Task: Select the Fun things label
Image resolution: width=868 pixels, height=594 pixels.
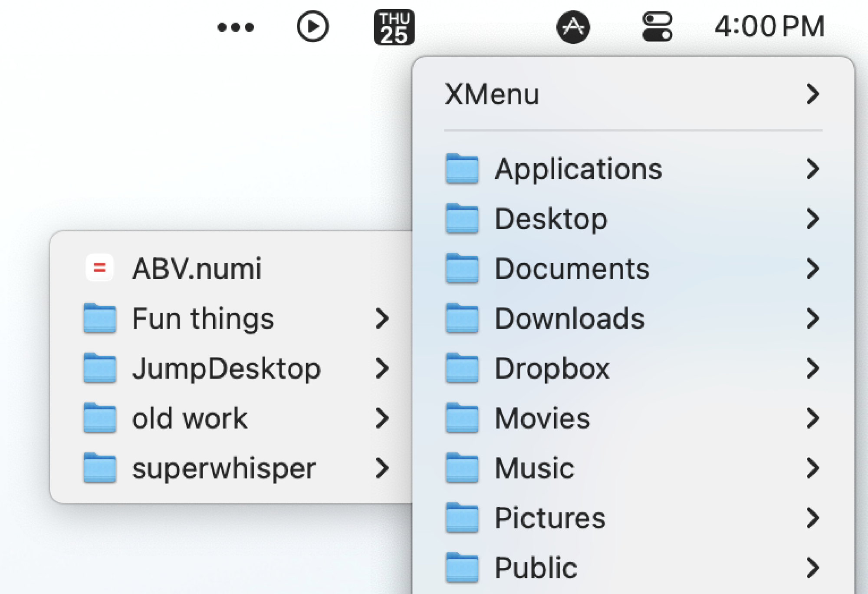Action: click(x=203, y=319)
